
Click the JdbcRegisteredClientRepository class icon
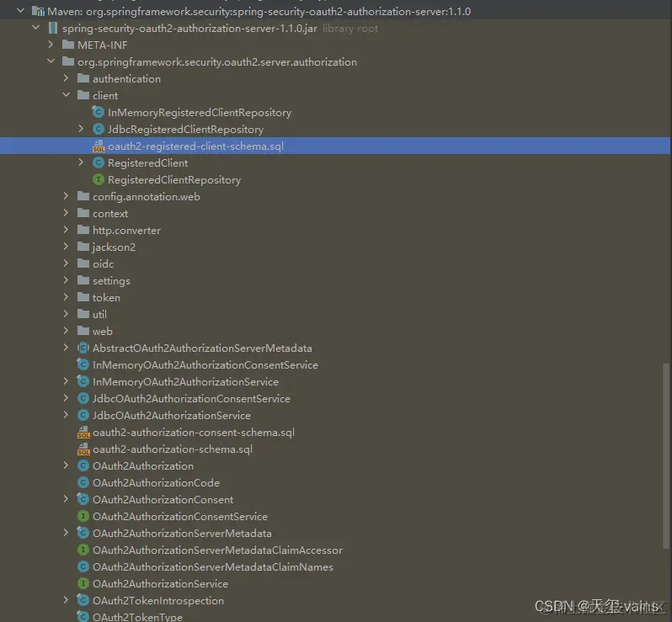[x=99, y=129]
